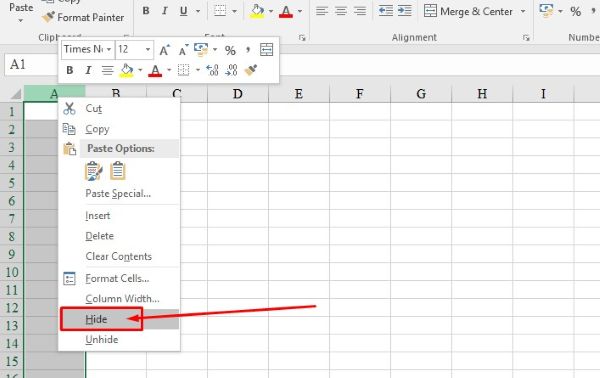
Task: Choose Copy from the context menu
Action: 119,129
